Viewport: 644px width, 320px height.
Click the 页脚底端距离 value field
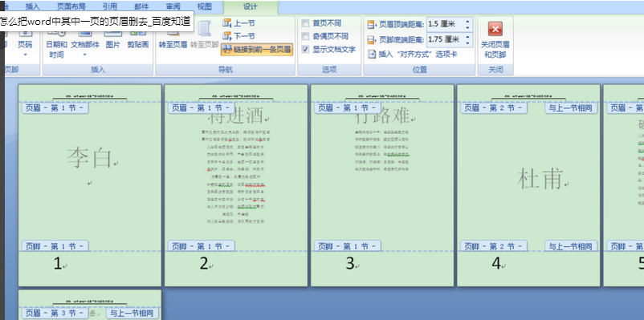pos(445,39)
